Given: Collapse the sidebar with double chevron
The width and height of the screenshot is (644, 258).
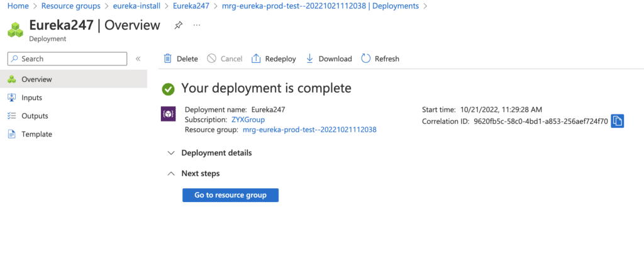Looking at the screenshot, I should tap(138, 59).
